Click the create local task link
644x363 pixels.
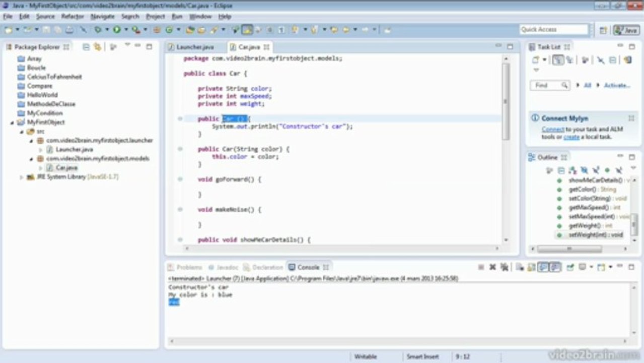(571, 137)
